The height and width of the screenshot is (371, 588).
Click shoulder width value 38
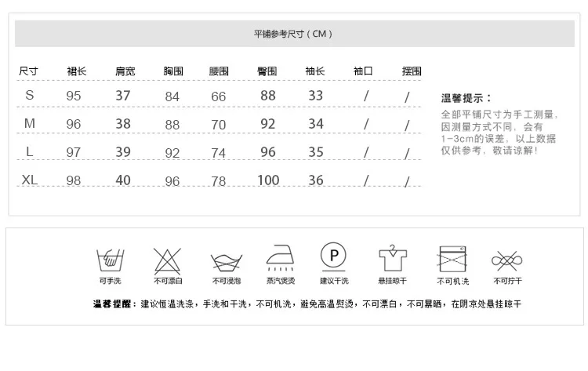pos(123,123)
